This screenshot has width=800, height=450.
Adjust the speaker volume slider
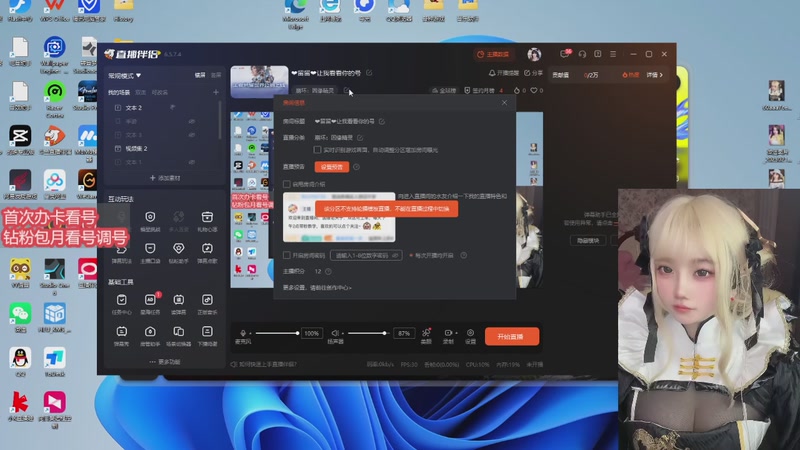point(367,333)
